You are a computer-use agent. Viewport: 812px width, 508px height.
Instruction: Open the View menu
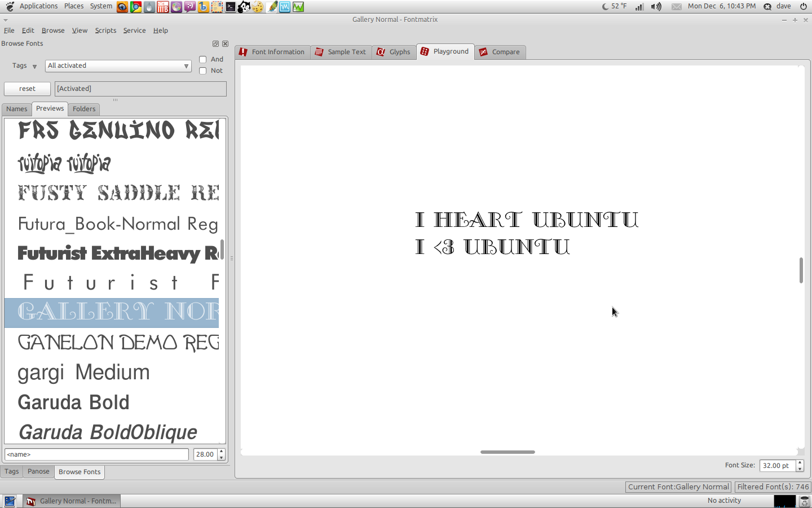(80, 30)
